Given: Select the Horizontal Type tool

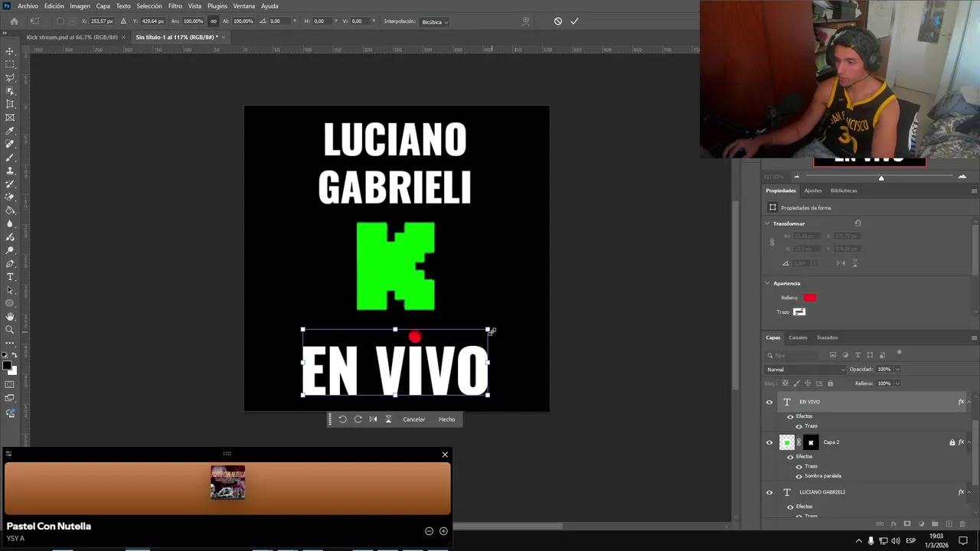Looking at the screenshot, I should pyautogui.click(x=10, y=276).
